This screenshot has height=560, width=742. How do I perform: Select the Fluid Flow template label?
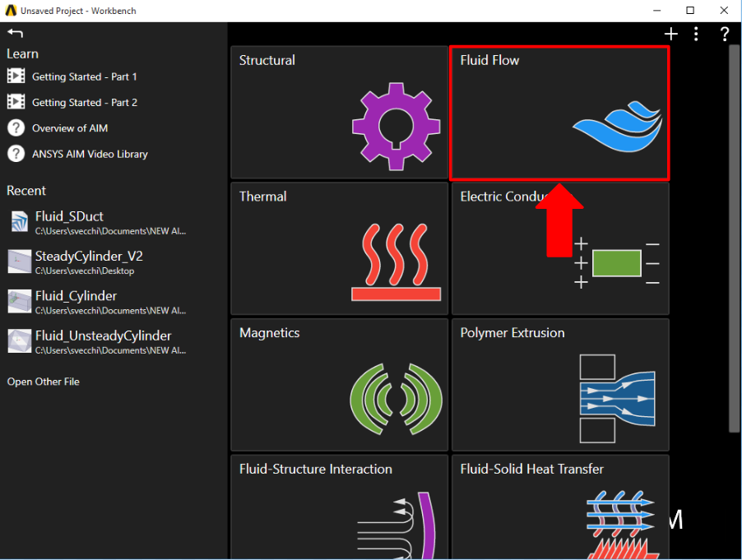tap(489, 60)
